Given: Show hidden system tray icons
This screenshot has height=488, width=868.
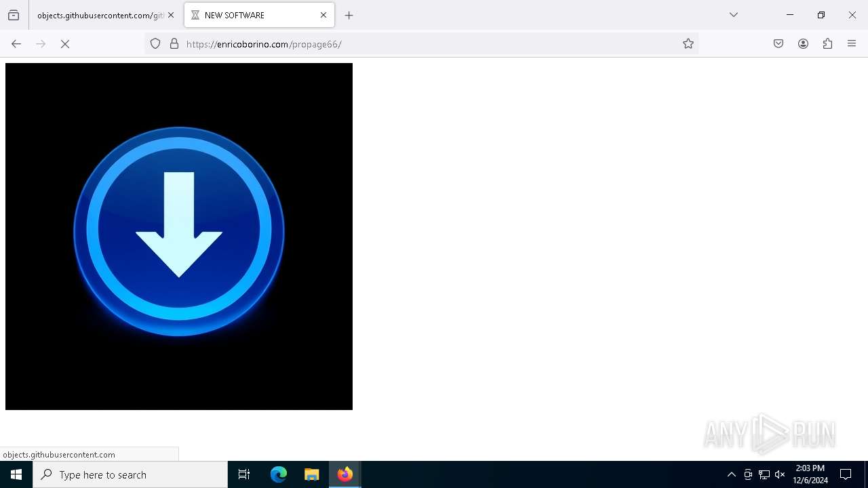Looking at the screenshot, I should click(x=732, y=474).
